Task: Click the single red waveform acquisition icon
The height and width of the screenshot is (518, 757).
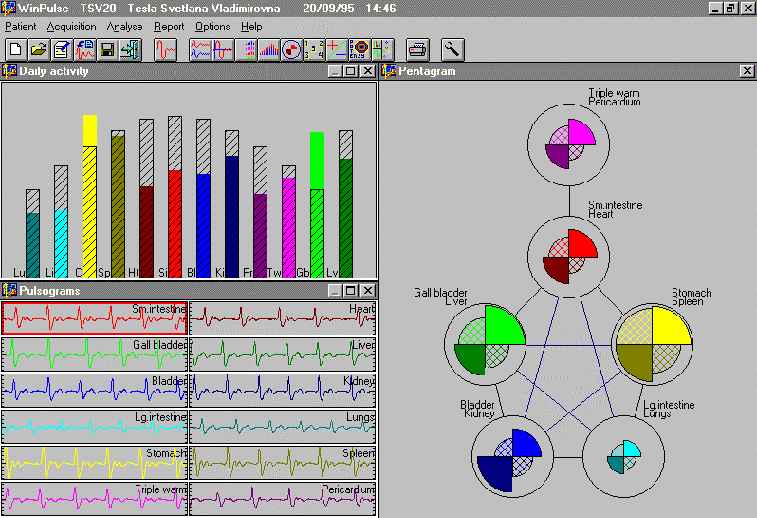Action: pos(166,49)
